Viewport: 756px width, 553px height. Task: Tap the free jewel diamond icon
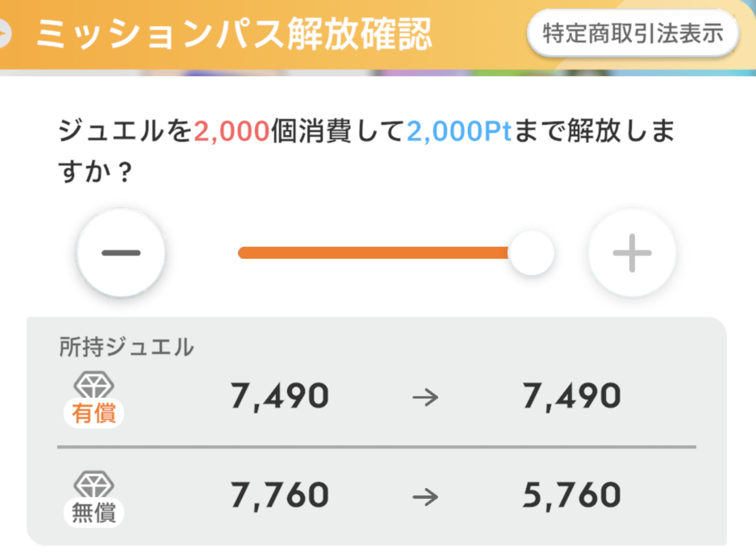(93, 484)
